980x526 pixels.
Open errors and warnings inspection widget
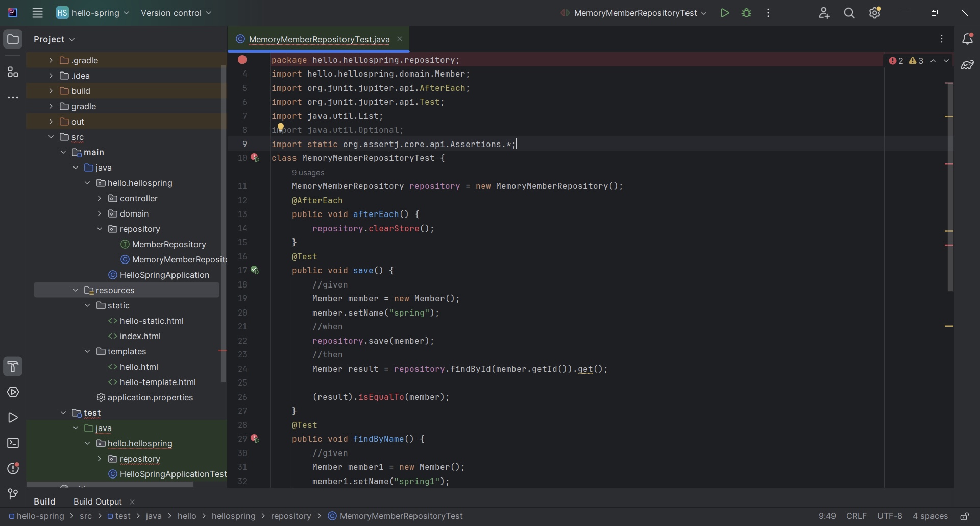point(907,61)
